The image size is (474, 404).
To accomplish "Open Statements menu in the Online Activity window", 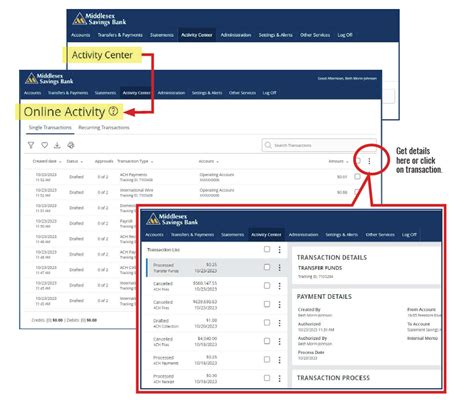I will tap(105, 93).
